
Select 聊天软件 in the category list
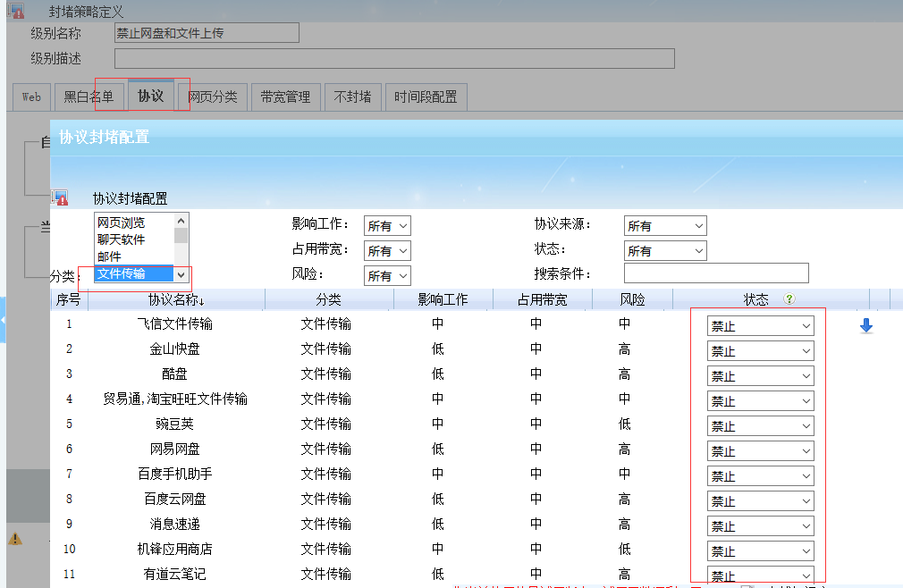(x=122, y=239)
